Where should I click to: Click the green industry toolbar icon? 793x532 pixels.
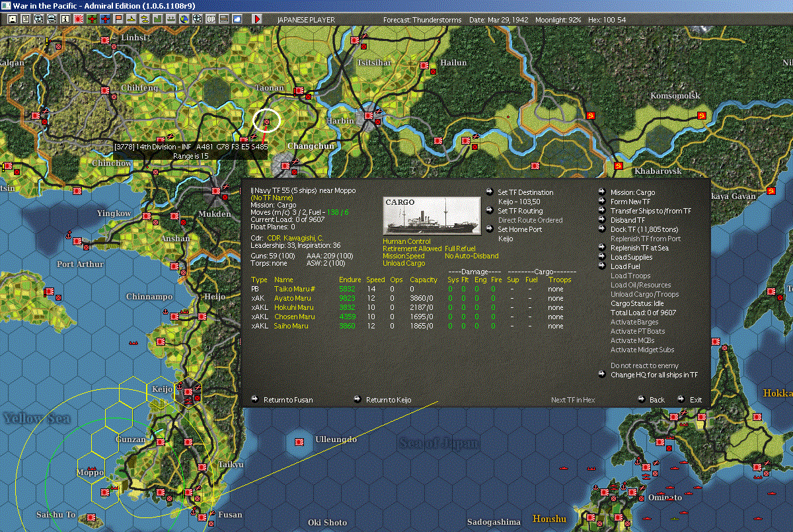tap(157, 19)
